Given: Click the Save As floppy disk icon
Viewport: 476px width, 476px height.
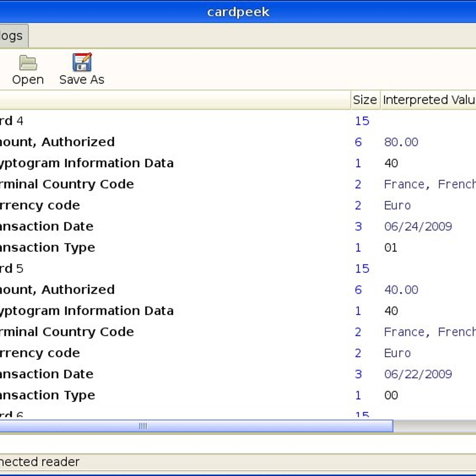Looking at the screenshot, I should click(x=82, y=62).
